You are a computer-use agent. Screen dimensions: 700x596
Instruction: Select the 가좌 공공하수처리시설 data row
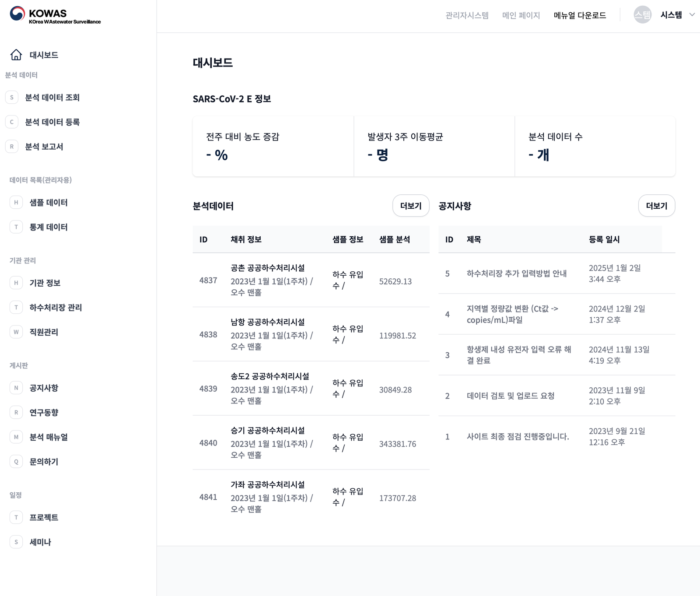coord(311,497)
